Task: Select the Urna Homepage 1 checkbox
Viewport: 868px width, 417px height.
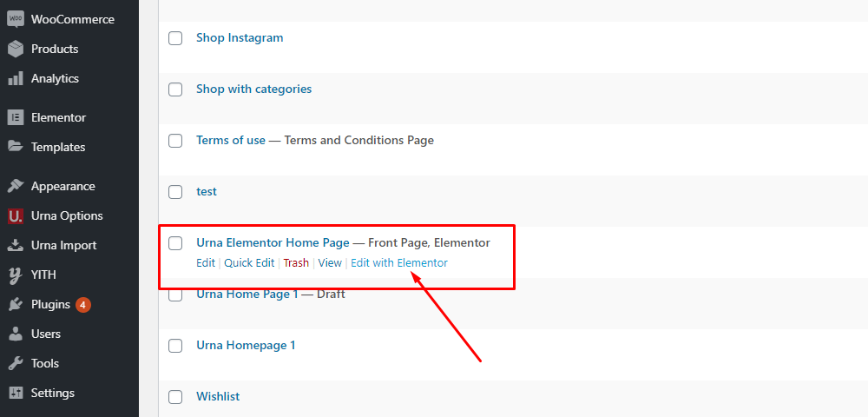Action: point(175,346)
